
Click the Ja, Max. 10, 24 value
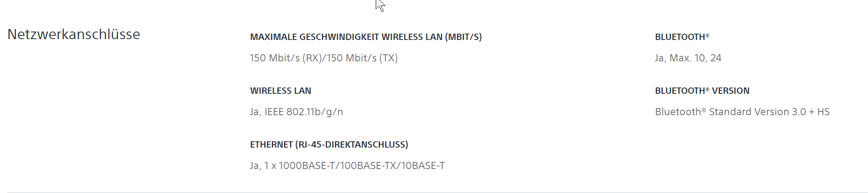pos(688,58)
